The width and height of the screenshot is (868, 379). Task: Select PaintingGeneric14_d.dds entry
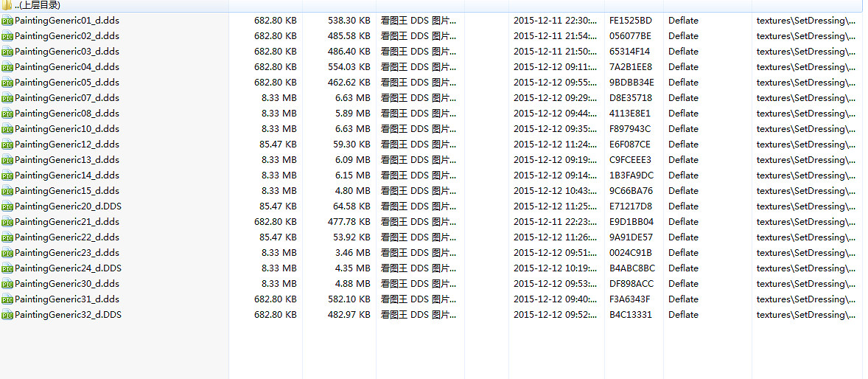pyautogui.click(x=67, y=175)
